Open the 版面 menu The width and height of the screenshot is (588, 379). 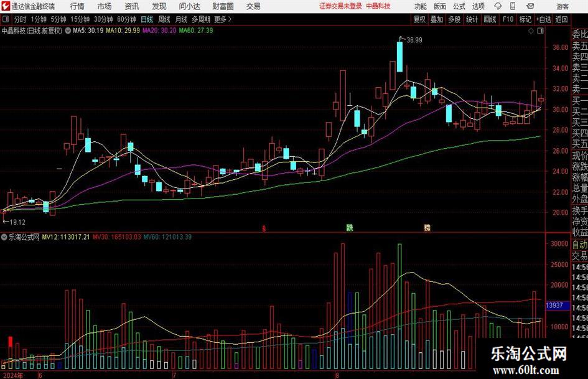(440, 6)
